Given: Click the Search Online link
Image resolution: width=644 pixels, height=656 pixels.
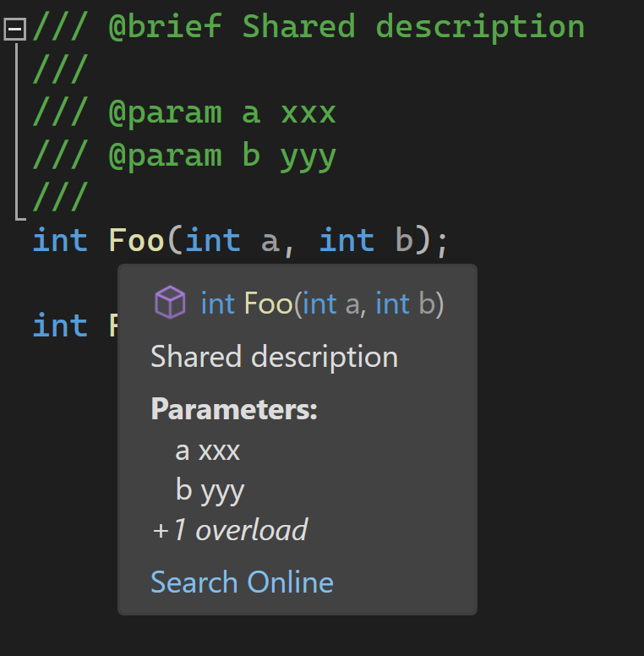Looking at the screenshot, I should coord(242,582).
